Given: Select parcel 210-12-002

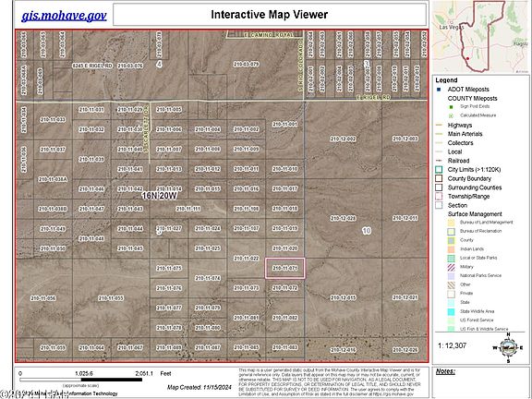Looking at the screenshot, I should tap(344, 139).
